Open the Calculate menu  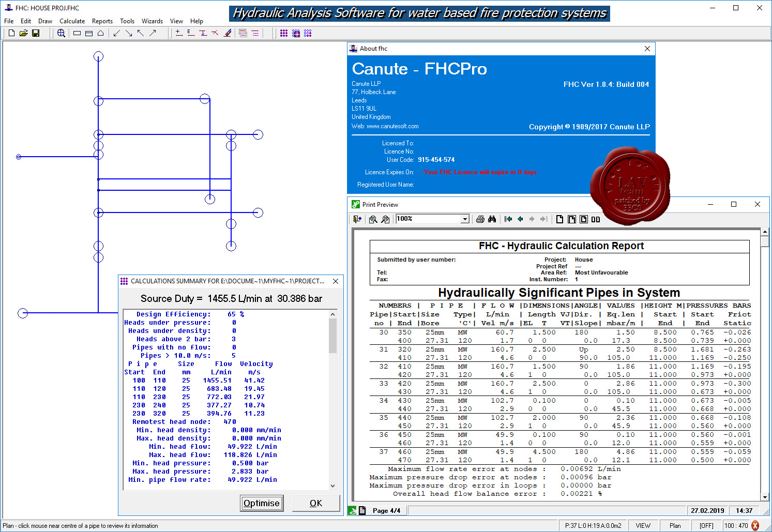pos(72,21)
